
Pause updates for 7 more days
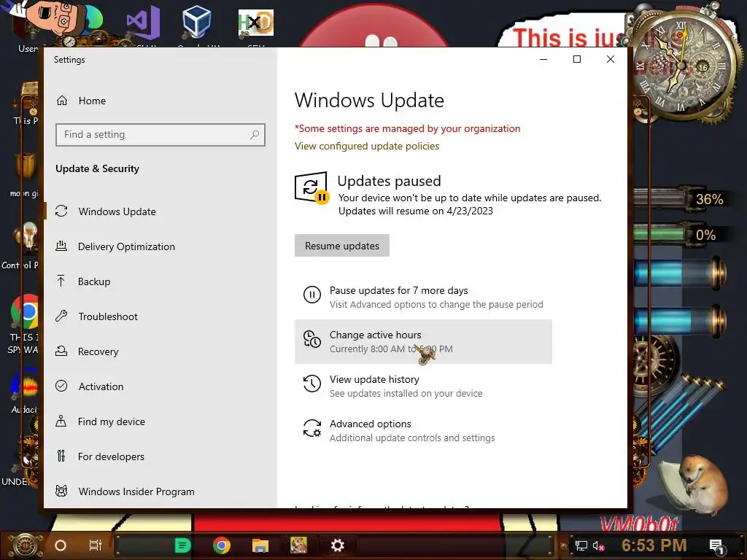pos(423,297)
